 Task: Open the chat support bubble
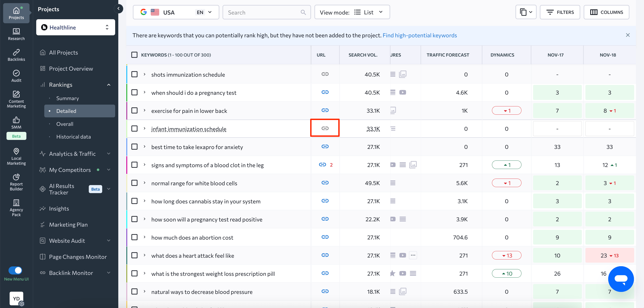pyautogui.click(x=621, y=279)
